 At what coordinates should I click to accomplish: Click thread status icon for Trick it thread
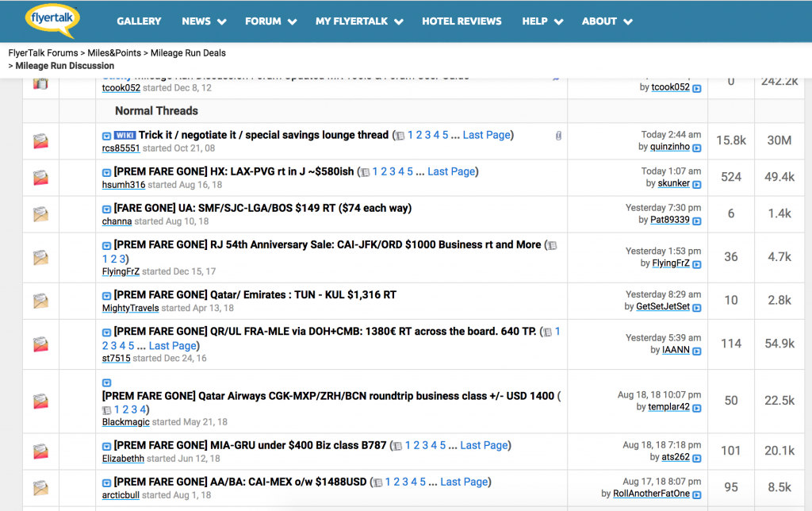(41, 141)
